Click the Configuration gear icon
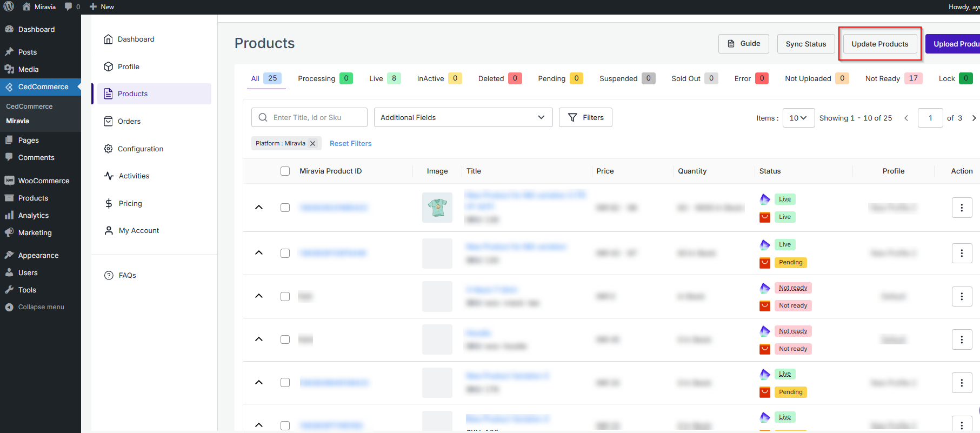This screenshot has height=433, width=980. coord(108,149)
